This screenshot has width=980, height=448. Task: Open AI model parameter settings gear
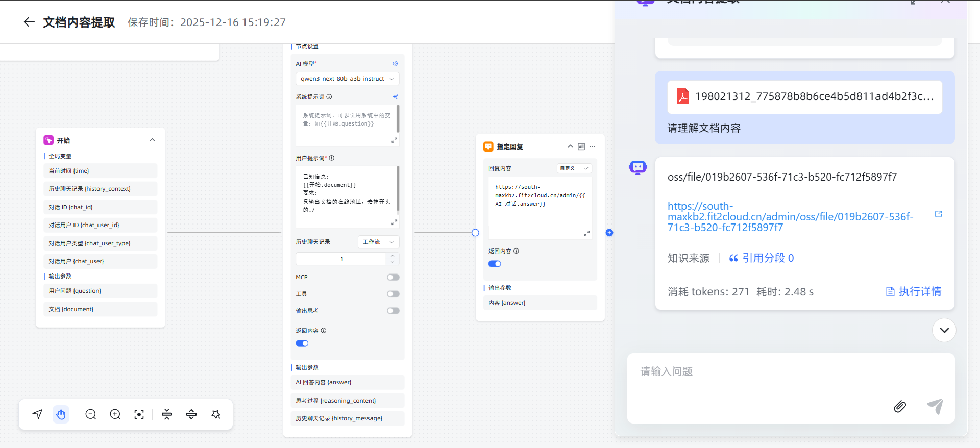(395, 64)
